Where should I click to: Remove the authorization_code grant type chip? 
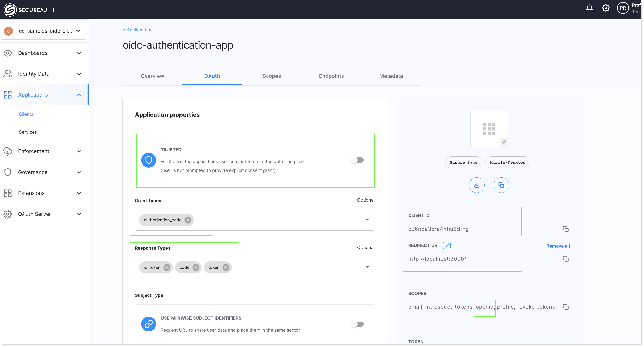188,220
